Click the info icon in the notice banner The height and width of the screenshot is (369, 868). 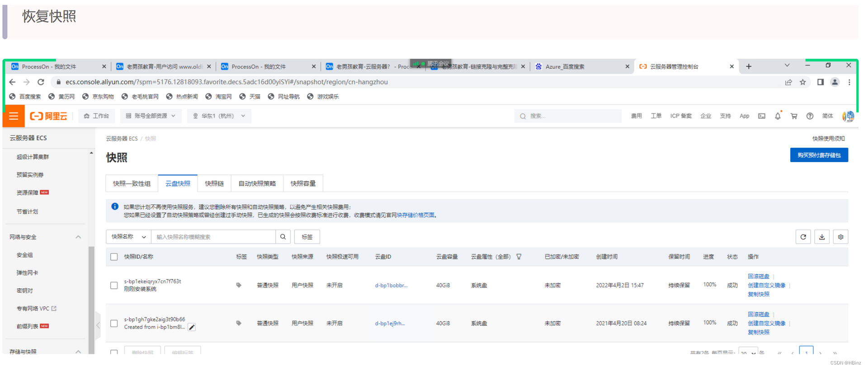click(x=115, y=206)
